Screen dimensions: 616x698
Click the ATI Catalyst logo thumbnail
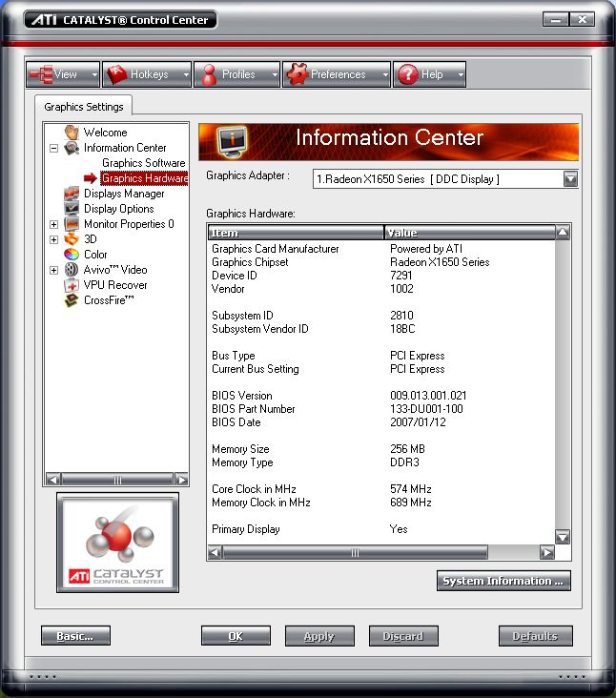(118, 543)
